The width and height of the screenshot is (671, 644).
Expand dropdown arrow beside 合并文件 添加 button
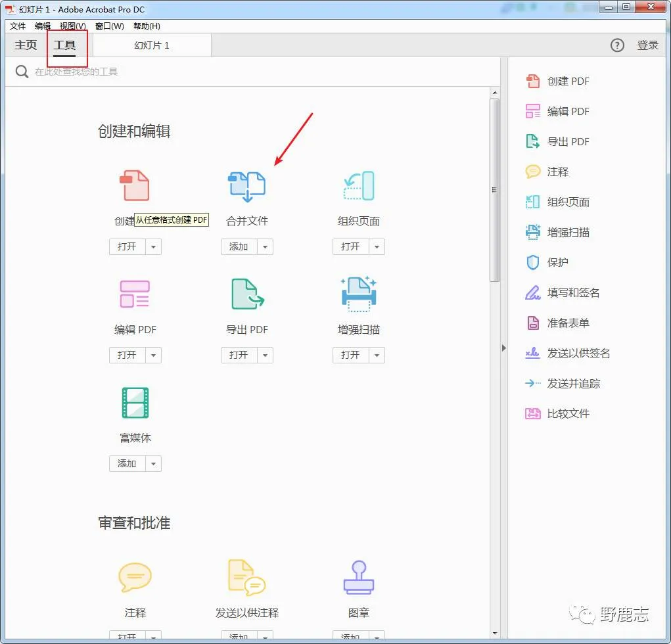(265, 247)
